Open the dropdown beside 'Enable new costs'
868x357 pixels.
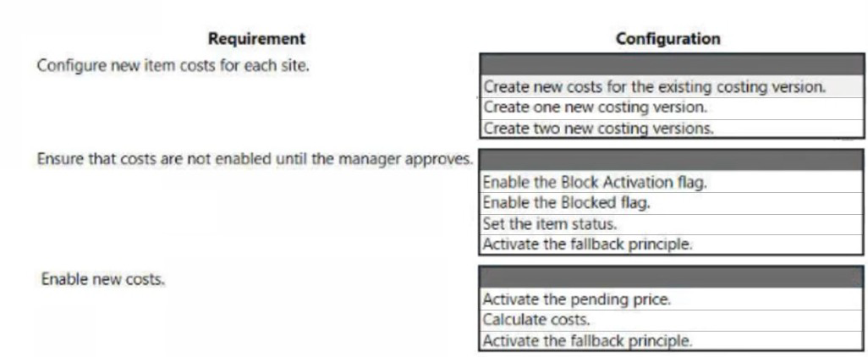coord(671,277)
